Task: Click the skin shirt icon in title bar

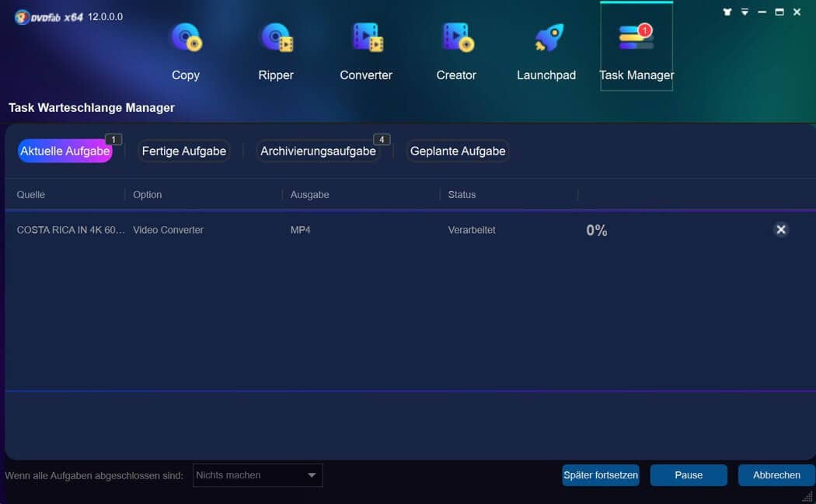Action: [727, 12]
